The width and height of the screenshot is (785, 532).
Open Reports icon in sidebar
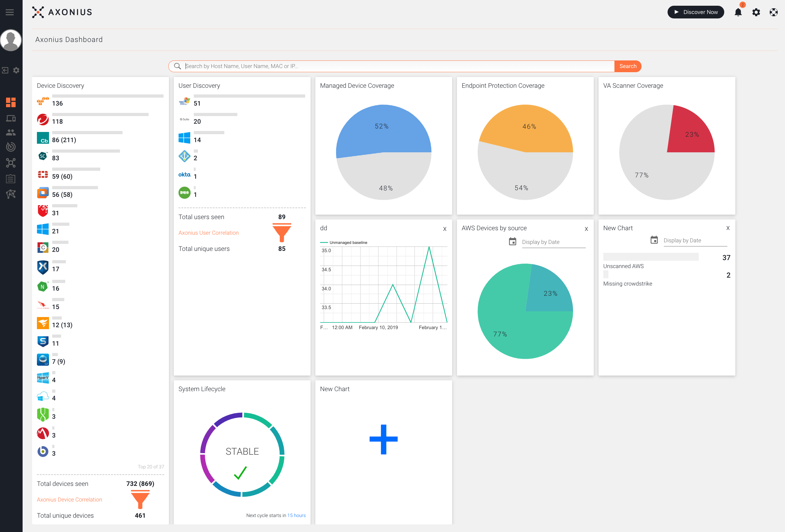tap(11, 179)
